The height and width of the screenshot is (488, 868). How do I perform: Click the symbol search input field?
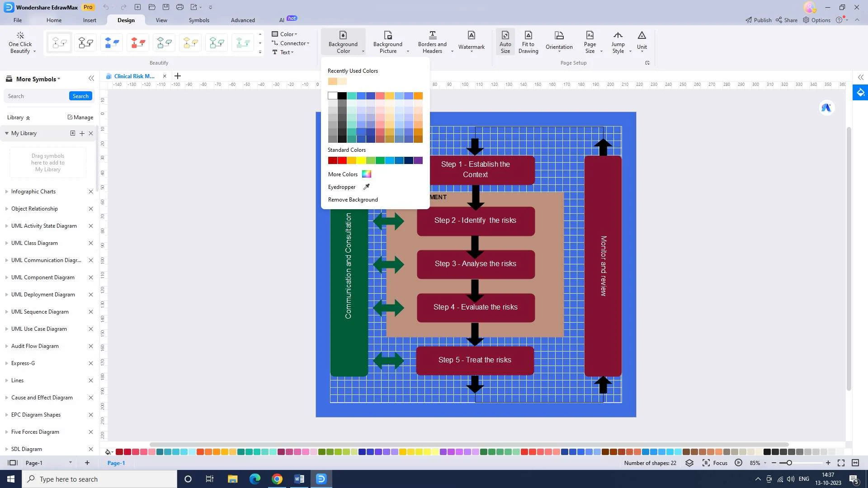pos(36,96)
